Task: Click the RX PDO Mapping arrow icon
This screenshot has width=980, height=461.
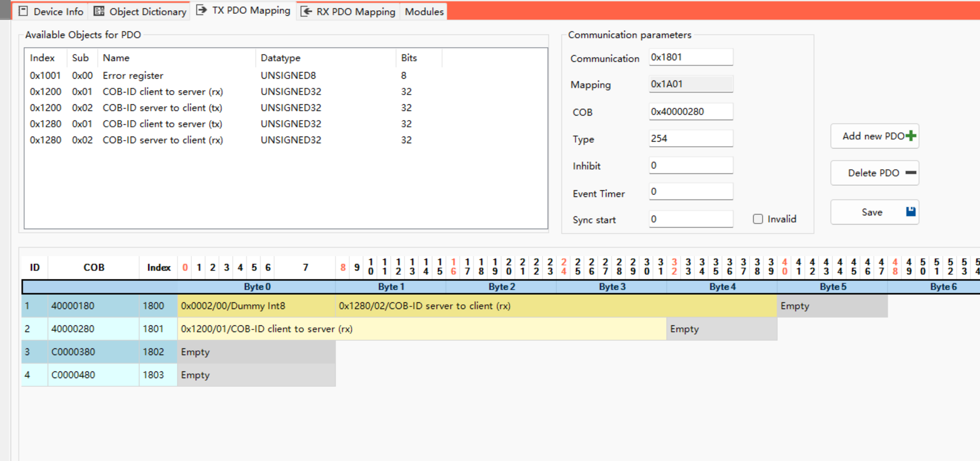Action: click(x=306, y=11)
